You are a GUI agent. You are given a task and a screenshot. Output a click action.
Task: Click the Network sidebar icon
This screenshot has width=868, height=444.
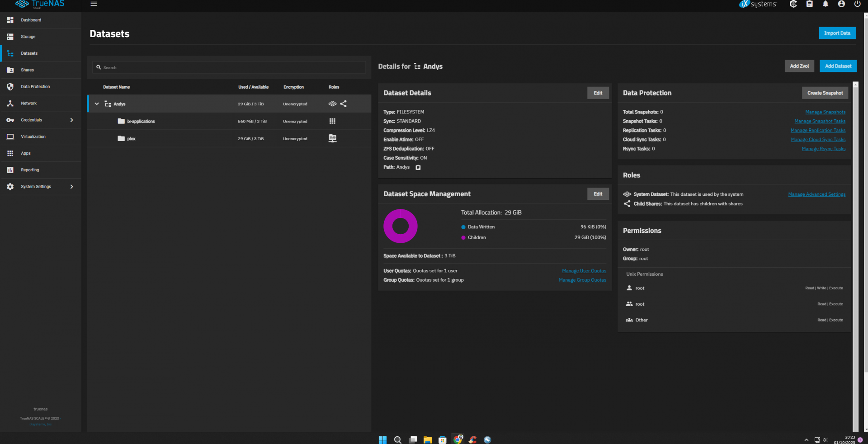tap(10, 103)
